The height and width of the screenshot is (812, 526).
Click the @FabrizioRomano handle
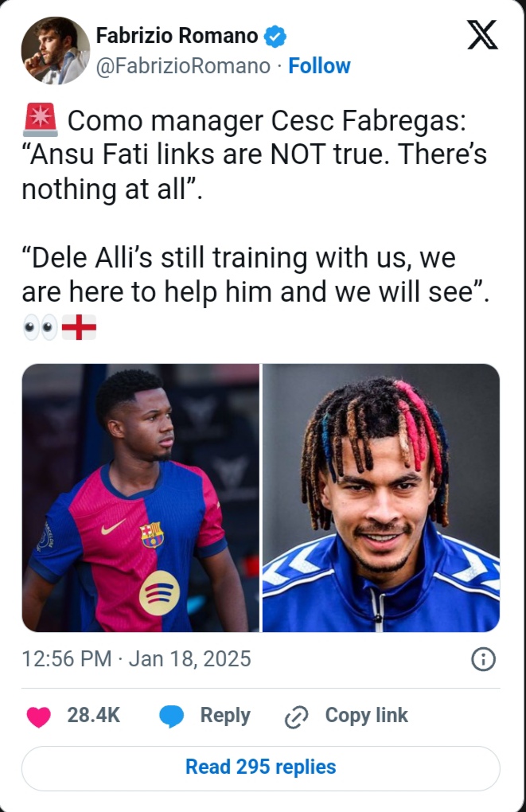coord(183,66)
